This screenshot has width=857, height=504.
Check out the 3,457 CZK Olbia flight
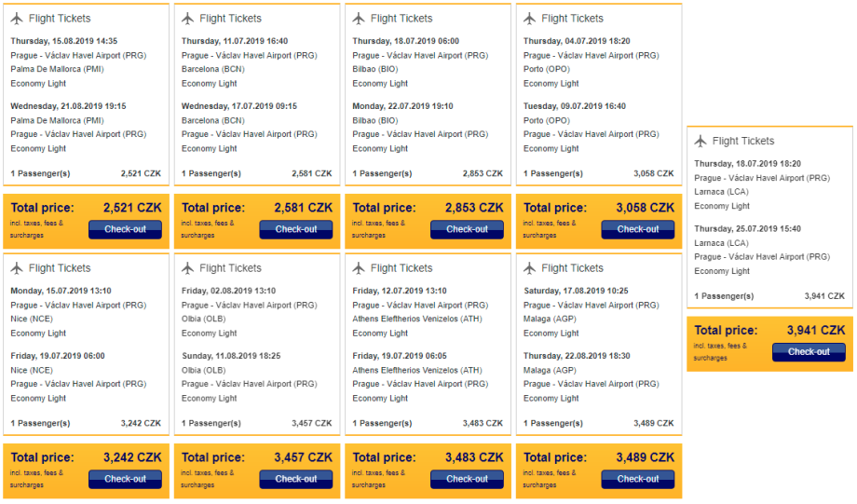click(296, 479)
